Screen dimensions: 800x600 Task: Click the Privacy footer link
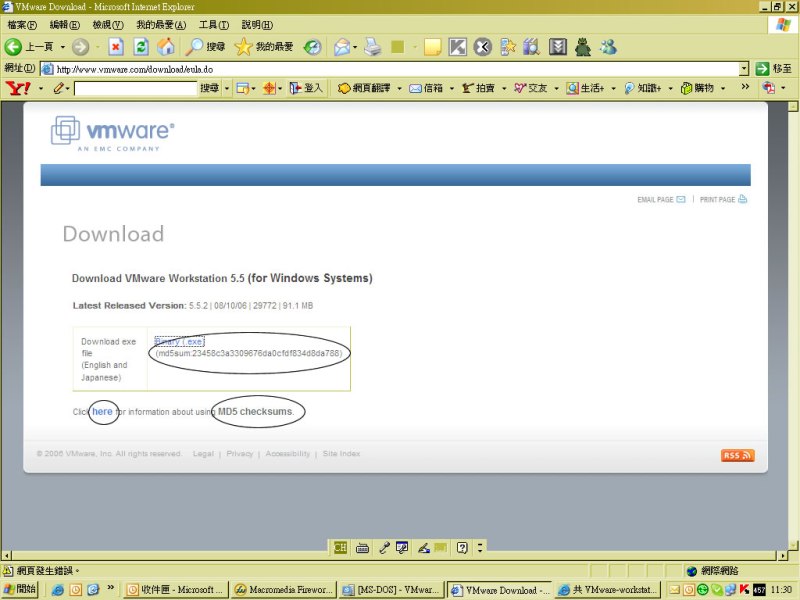pos(239,454)
